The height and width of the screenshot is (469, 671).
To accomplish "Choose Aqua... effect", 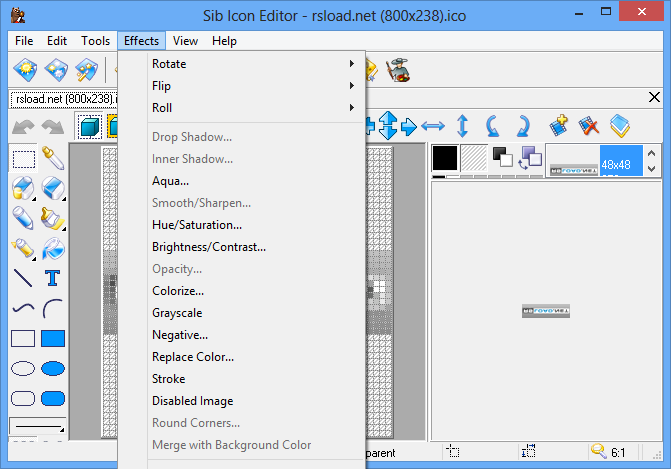I will [241, 181].
